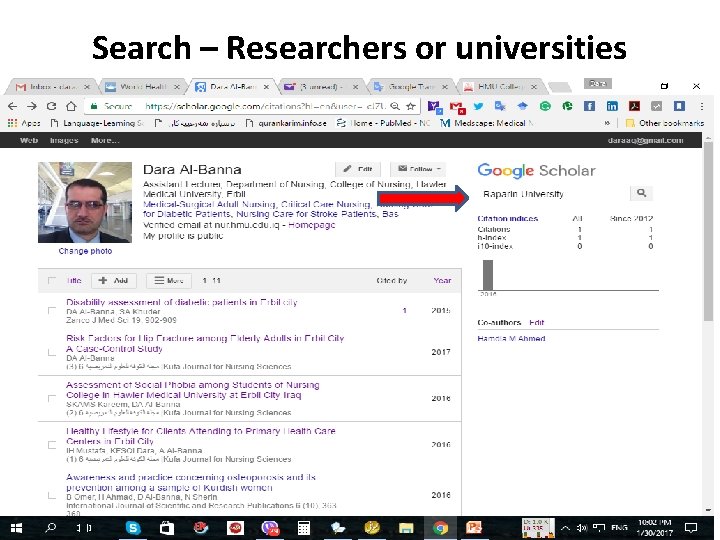Switch to the Google Translate tab

(x=410, y=86)
